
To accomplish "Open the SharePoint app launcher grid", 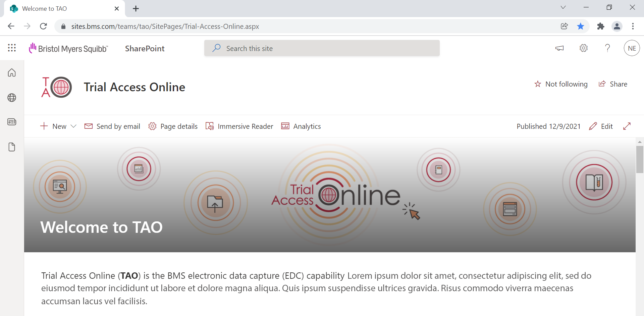I will (12, 48).
